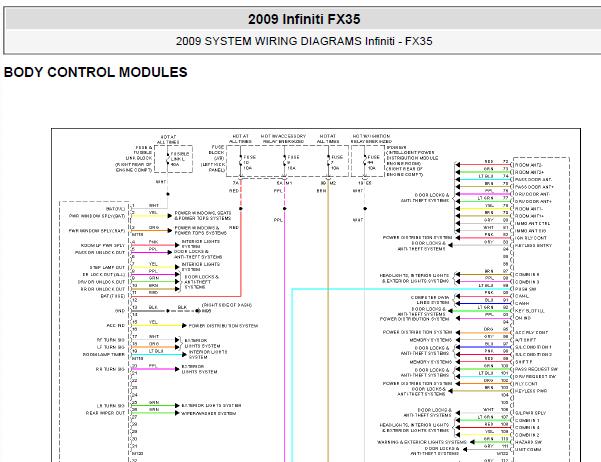Click the 'GND' pin label
This screenshot has width=601, height=462.
pos(120,311)
